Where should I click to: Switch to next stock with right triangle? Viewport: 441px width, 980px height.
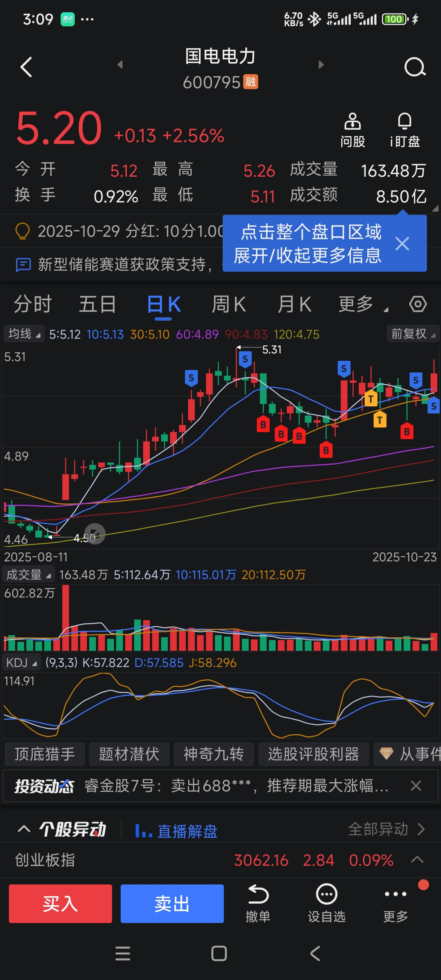click(x=321, y=65)
